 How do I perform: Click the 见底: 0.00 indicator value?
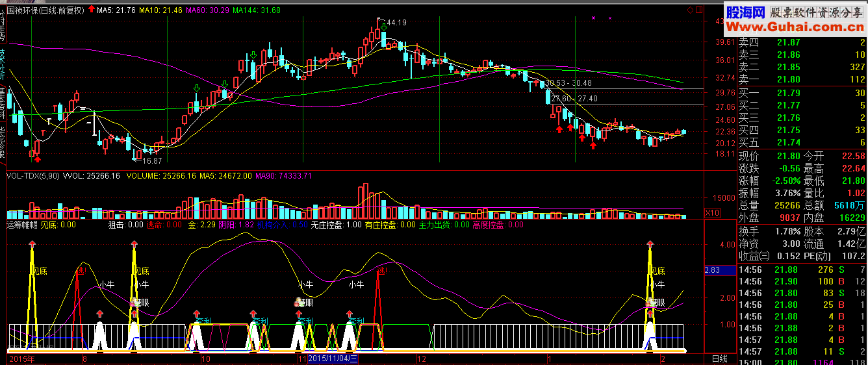(x=58, y=225)
